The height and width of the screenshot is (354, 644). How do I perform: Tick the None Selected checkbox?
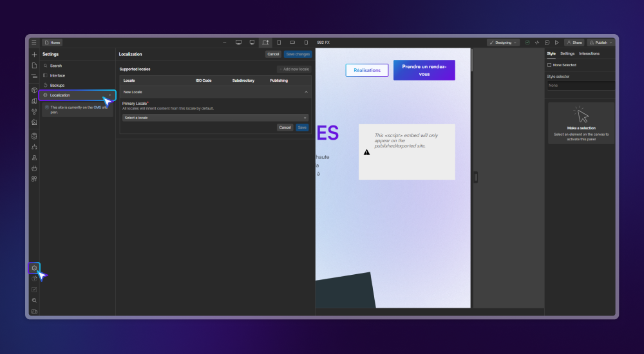tap(549, 65)
